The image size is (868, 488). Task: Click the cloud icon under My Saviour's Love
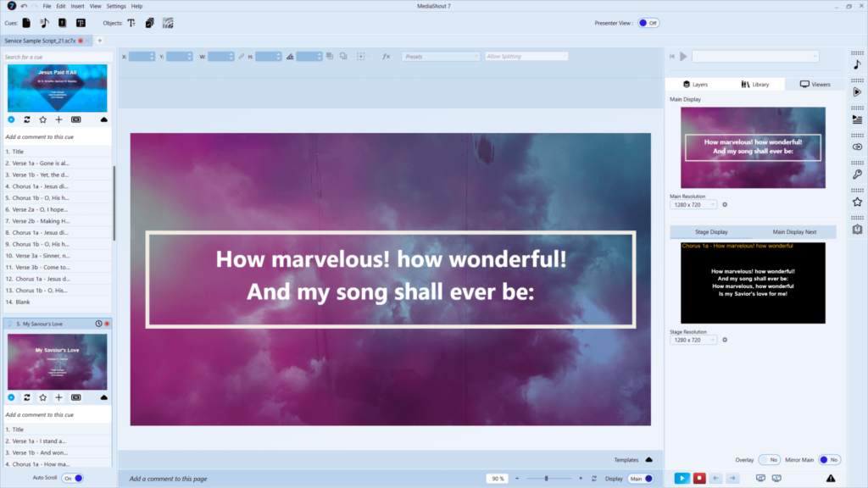[103, 397]
